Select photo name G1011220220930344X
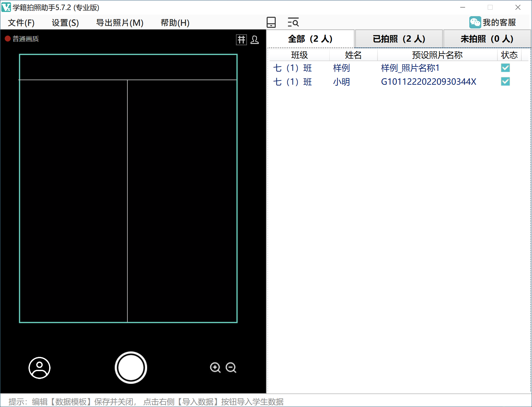This screenshot has width=532, height=407. 429,82
